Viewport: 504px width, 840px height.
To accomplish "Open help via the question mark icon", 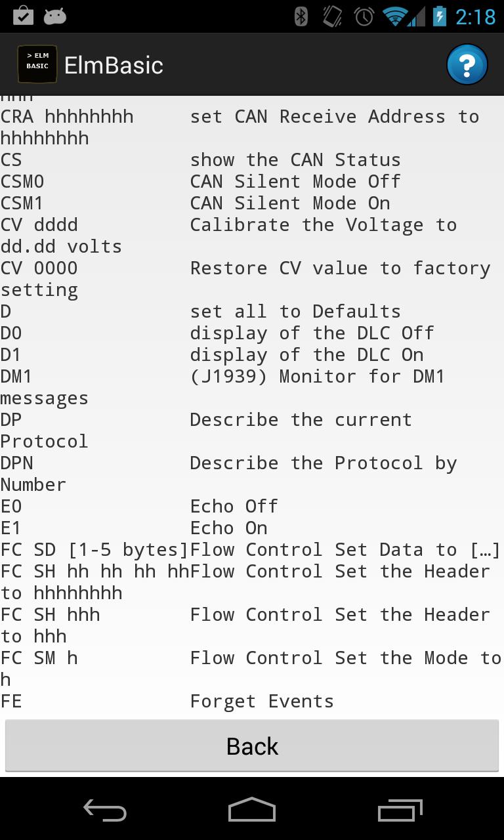I will (x=467, y=64).
